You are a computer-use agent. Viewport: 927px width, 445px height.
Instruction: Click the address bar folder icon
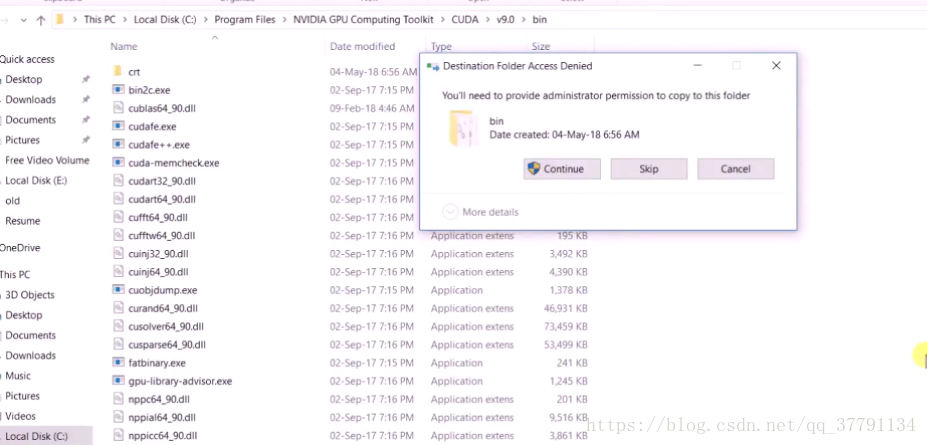pyautogui.click(x=60, y=20)
